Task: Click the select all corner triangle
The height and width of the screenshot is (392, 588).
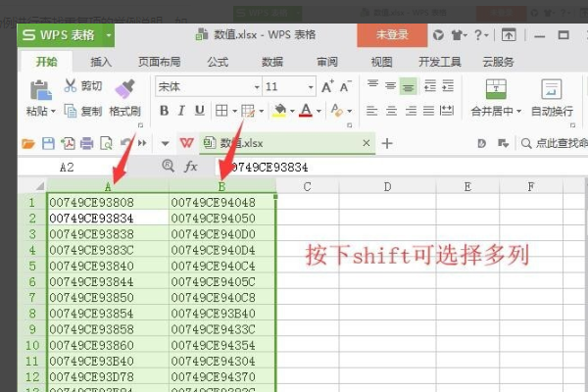Action: point(39,186)
